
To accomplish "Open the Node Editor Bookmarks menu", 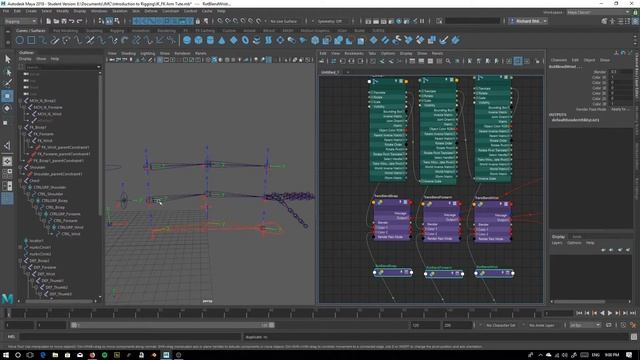I will [354, 53].
